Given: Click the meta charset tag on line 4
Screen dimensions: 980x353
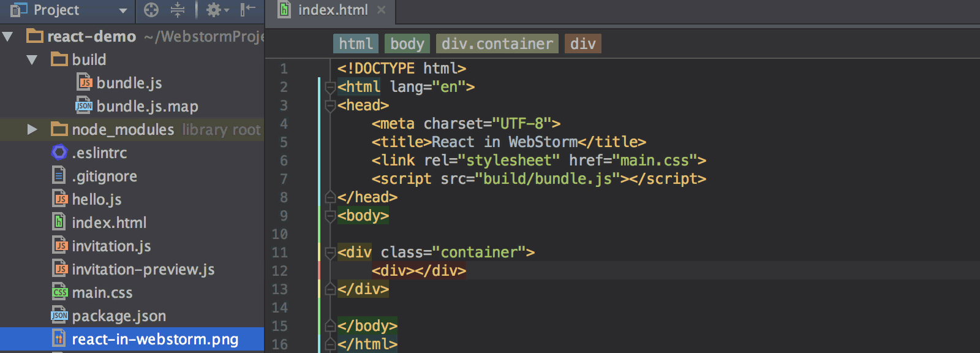Looking at the screenshot, I should click(466, 124).
